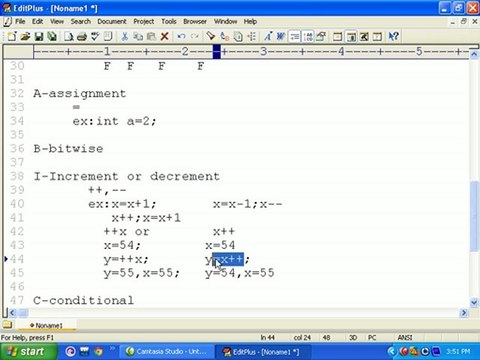This screenshot has width=480, height=360.
Task: Click the EditPlus taskbar button
Action: tap(263, 352)
